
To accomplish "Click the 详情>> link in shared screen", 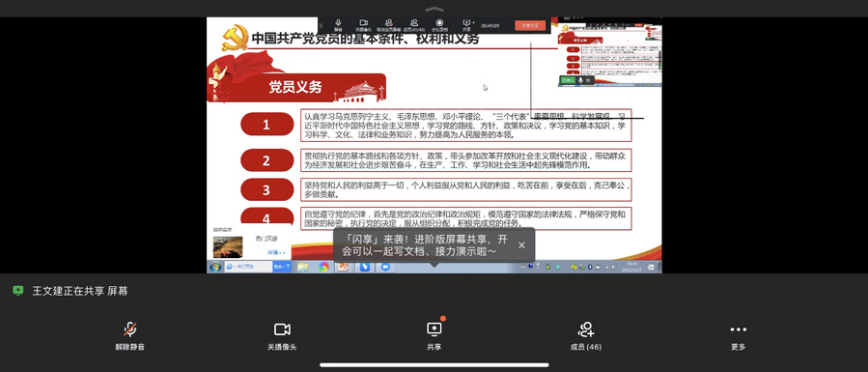I will click(x=277, y=252).
